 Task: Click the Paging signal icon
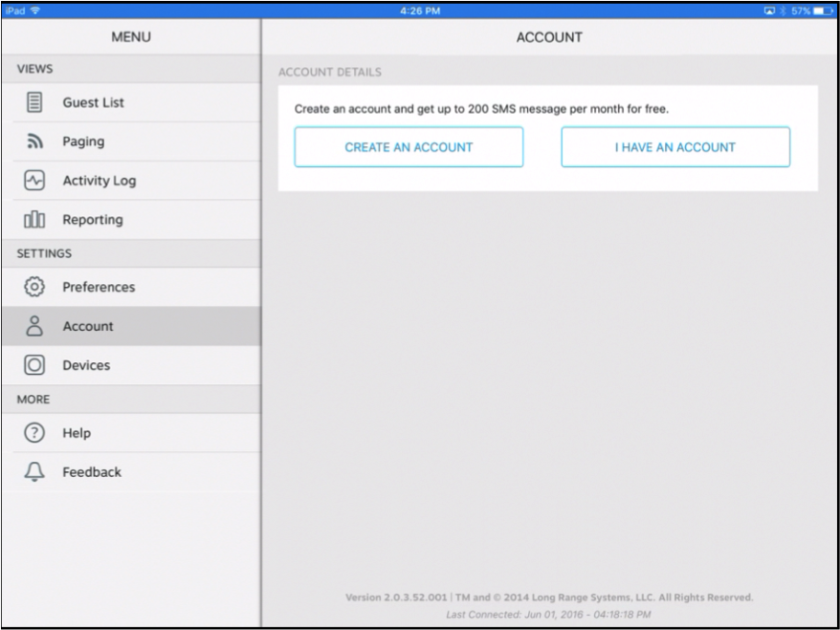click(x=34, y=141)
